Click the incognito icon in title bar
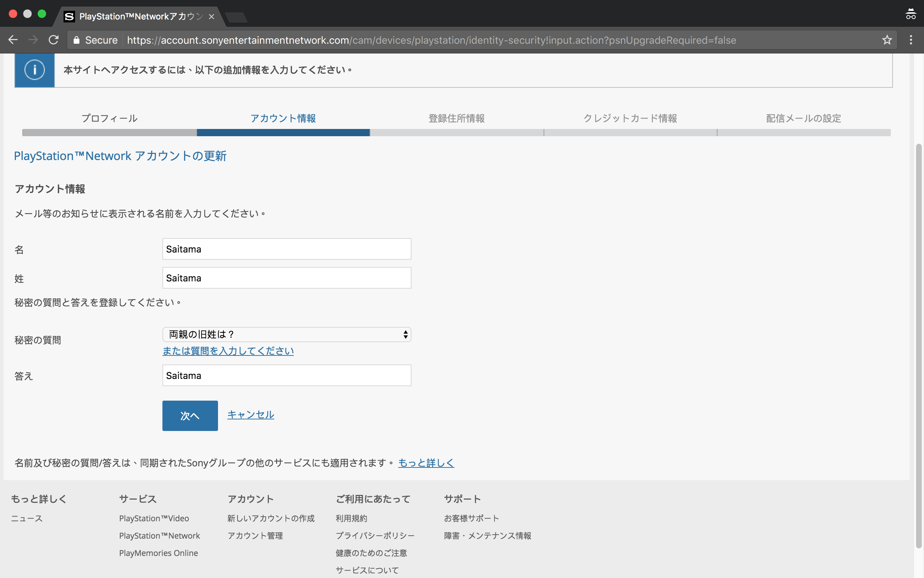 click(911, 14)
